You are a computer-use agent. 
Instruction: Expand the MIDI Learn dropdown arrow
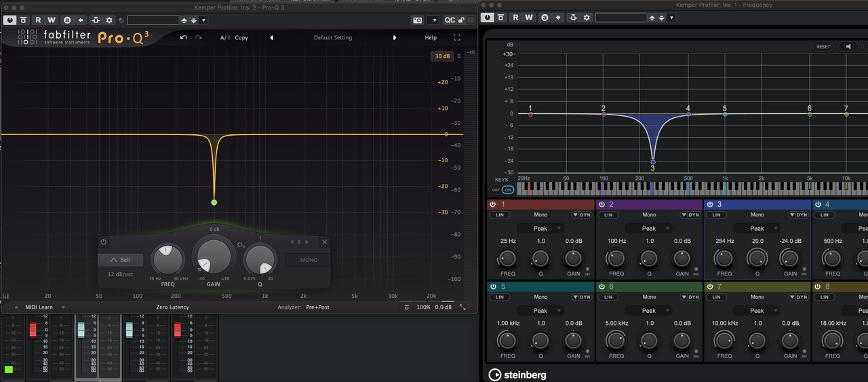click(63, 307)
